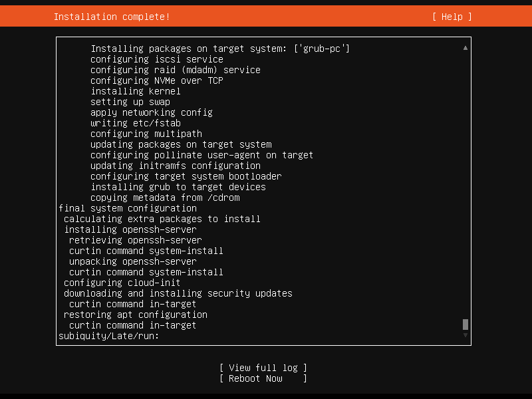Click the 'writing etc/fstab' log line
532x399 pixels.
[x=135, y=123]
